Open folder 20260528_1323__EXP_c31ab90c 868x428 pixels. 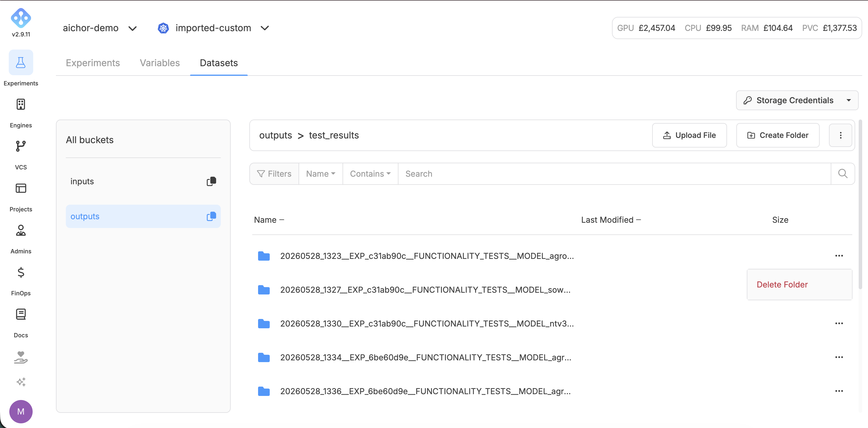[427, 256]
